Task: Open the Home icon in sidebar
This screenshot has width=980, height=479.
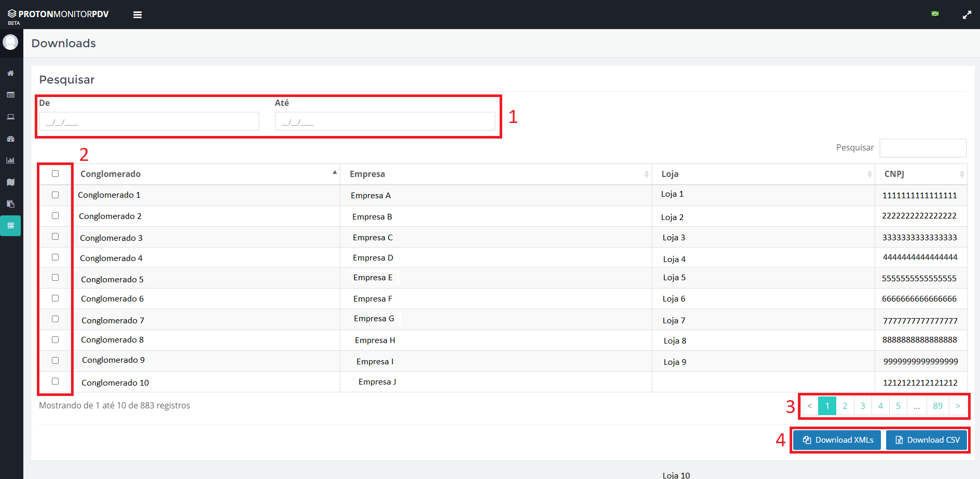Action: pos(10,73)
